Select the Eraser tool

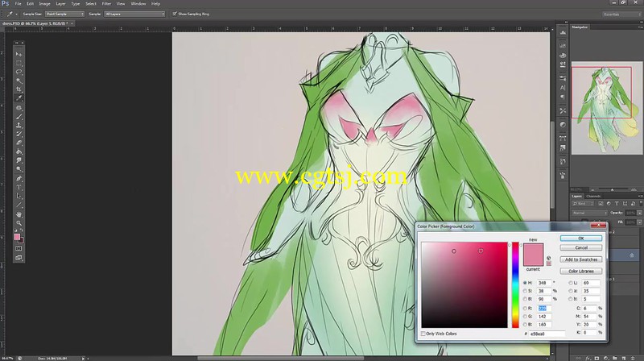click(x=19, y=143)
